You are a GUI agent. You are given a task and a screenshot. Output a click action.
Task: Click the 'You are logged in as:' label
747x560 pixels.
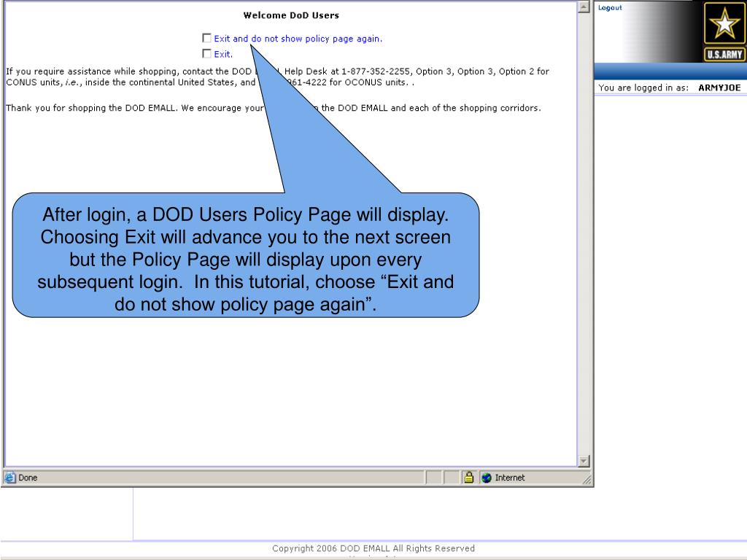(643, 87)
